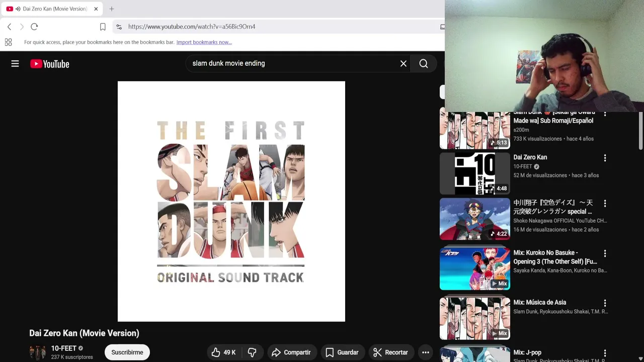Open Música de Asia mix thumbnail
This screenshot has height=362, width=644.
(x=475, y=318)
